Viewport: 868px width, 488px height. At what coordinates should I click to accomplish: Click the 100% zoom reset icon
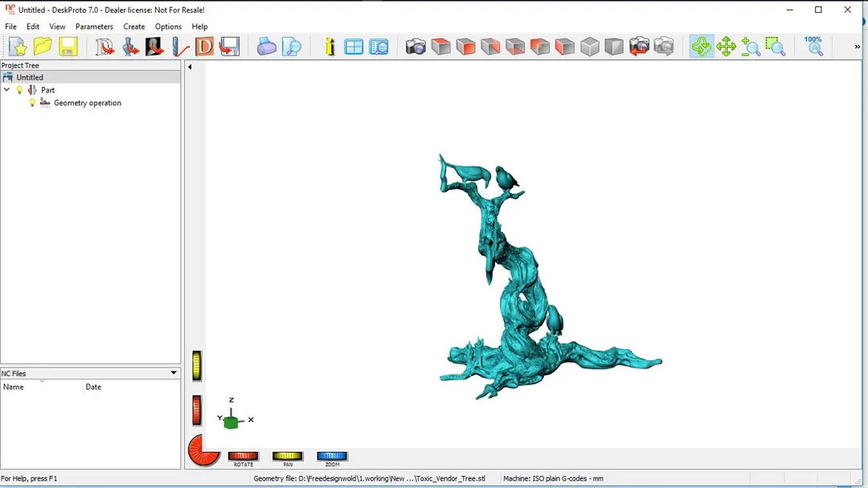tap(813, 46)
